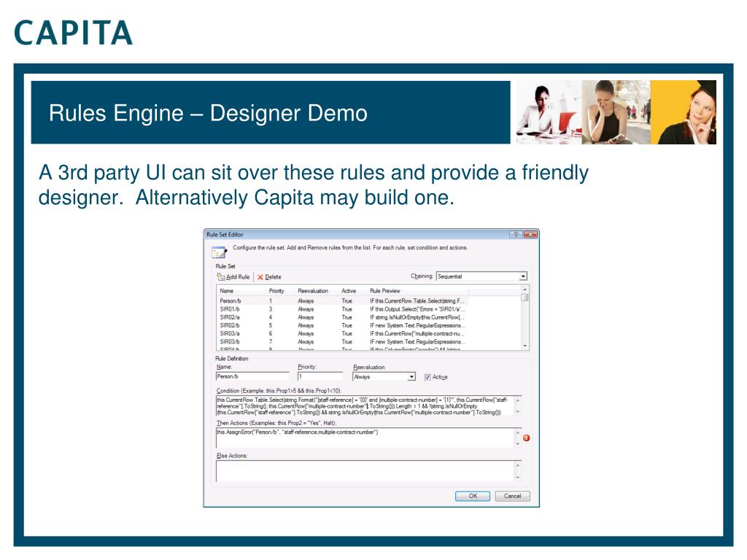Image resolution: width=747 pixels, height=560 pixels.
Task: Select the SIR03/a rule row
Action: click(x=342, y=334)
